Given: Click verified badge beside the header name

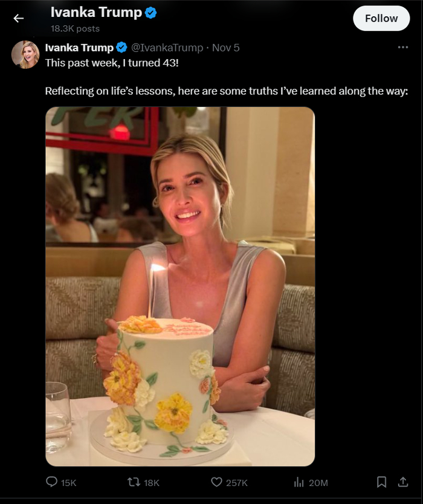Looking at the screenshot, I should point(151,13).
